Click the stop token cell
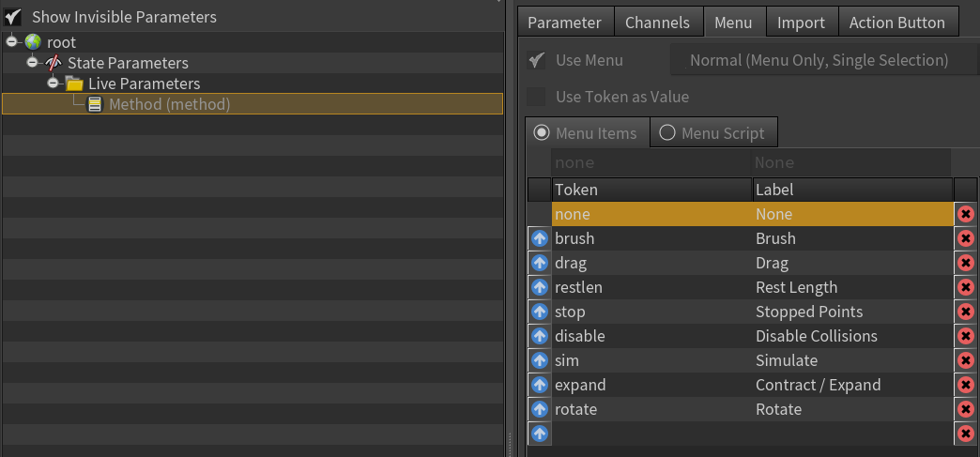The image size is (980, 457). tap(651, 312)
